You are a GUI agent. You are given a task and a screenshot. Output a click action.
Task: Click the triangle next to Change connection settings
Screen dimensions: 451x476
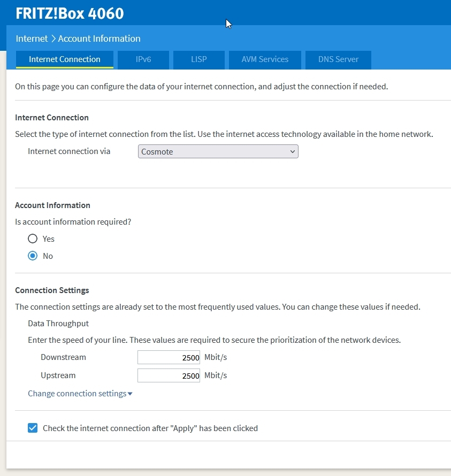pyautogui.click(x=130, y=394)
